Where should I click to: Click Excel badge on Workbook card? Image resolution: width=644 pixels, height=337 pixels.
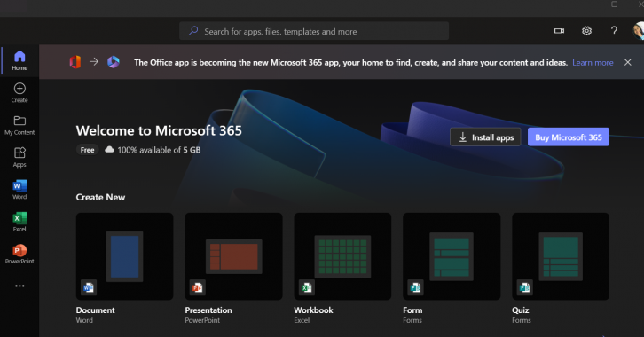point(307,287)
